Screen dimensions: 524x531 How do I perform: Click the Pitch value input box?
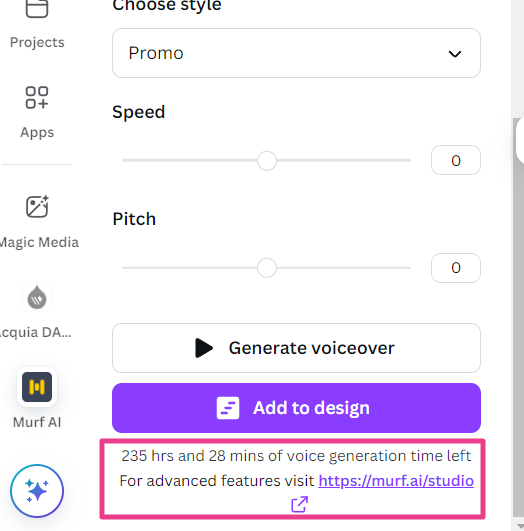(456, 268)
